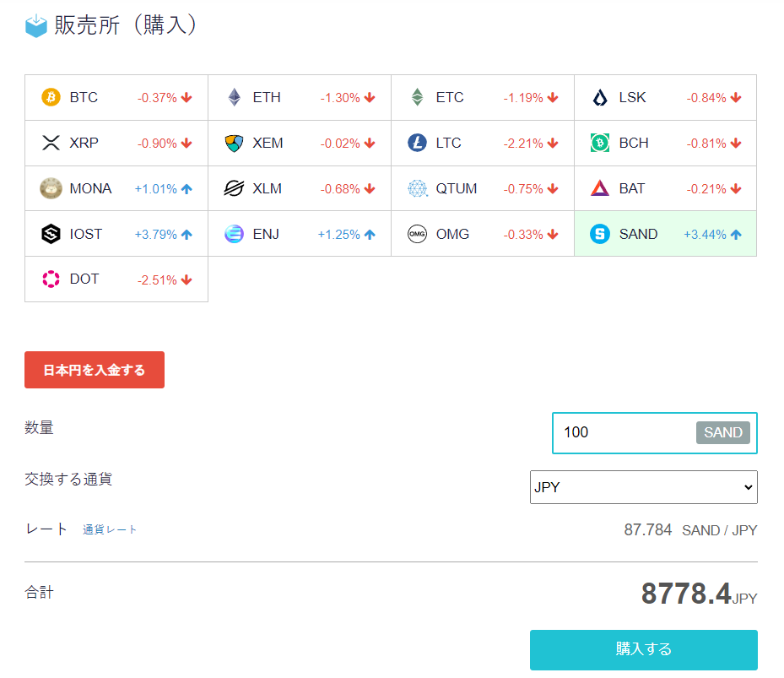Image resolution: width=784 pixels, height=678 pixels.
Task: Select the ETH currency icon
Action: [x=235, y=97]
